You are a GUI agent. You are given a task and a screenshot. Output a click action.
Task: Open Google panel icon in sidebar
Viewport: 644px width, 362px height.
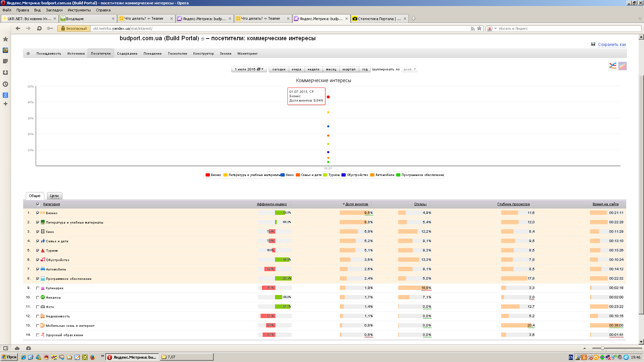point(5,95)
